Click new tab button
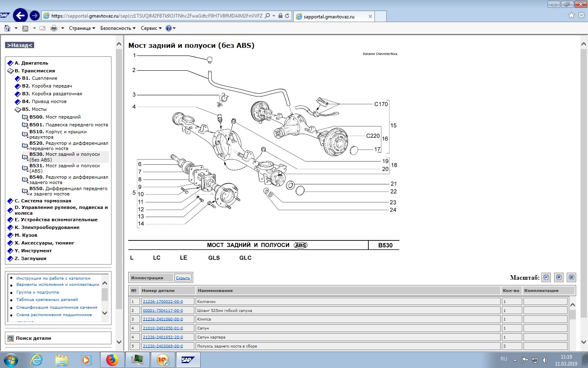The width and height of the screenshot is (588, 368). tap(380, 16)
